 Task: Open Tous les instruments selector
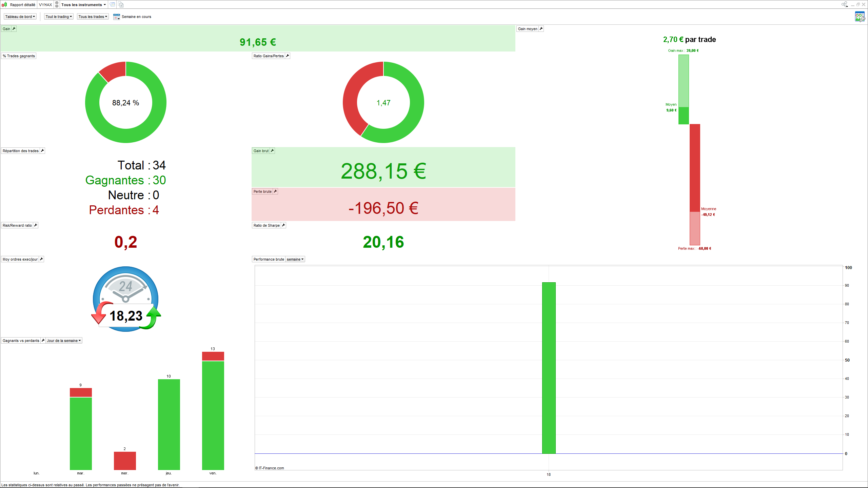tap(83, 5)
